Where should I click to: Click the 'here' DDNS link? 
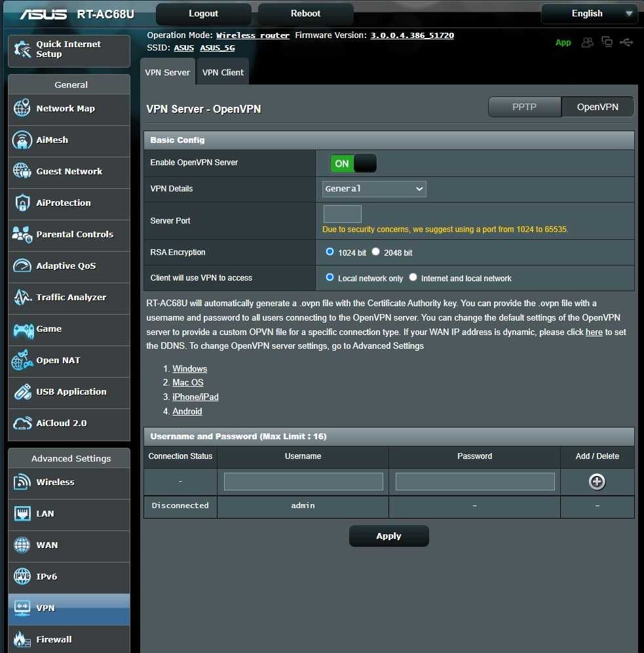click(594, 332)
